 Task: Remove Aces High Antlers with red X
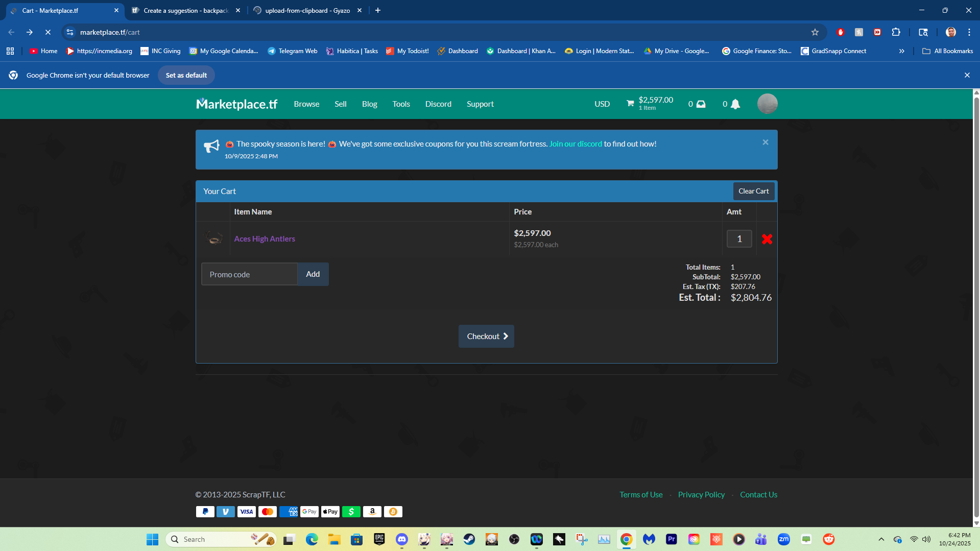[x=767, y=239]
